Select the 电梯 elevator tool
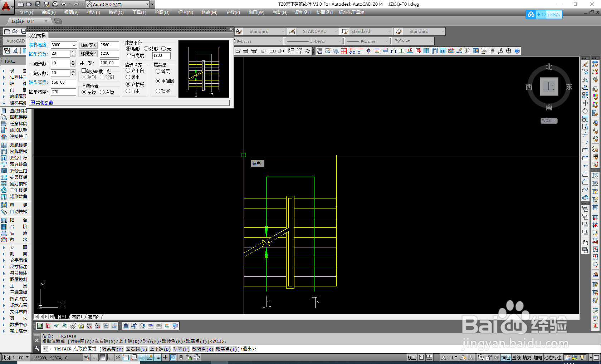The image size is (601, 364). [x=14, y=205]
